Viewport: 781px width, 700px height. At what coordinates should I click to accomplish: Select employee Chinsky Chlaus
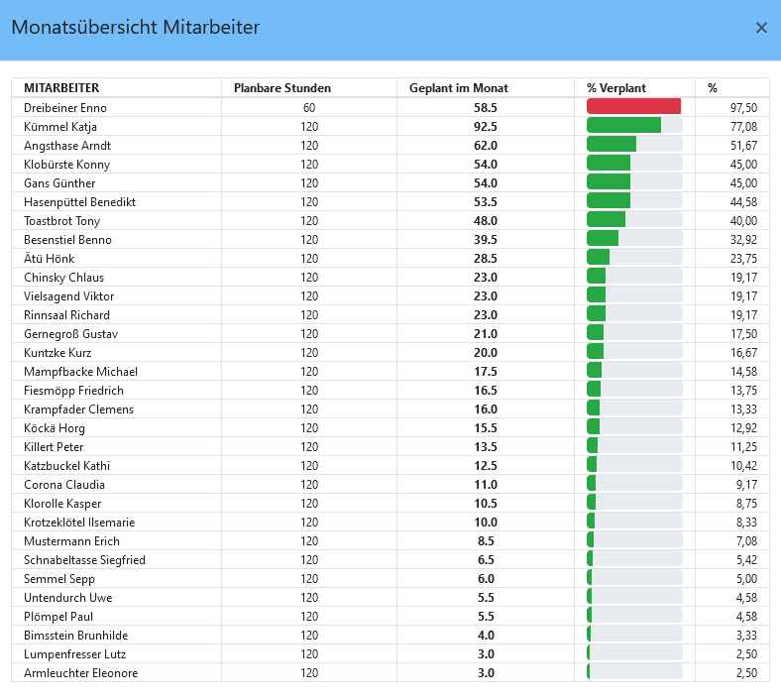point(63,278)
